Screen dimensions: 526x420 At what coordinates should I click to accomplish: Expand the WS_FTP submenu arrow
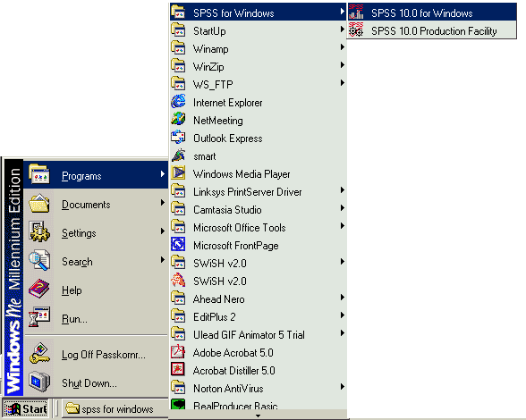click(x=342, y=83)
